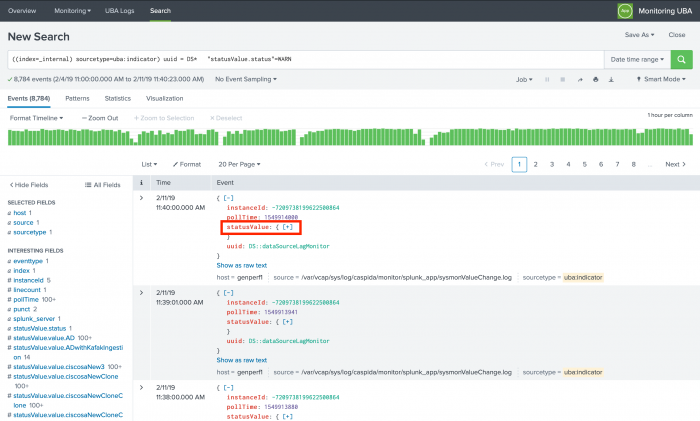
Task: Select the source field
Action: (23, 222)
